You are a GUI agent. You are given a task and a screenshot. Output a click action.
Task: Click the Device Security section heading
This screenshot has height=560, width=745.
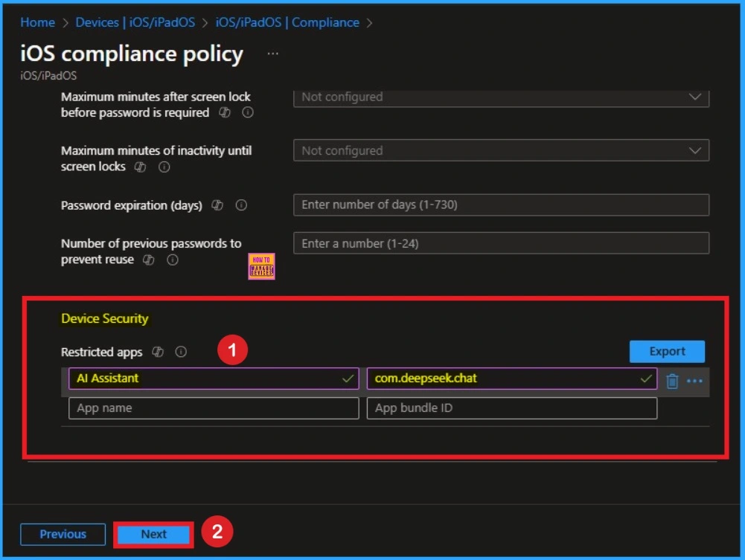[x=104, y=318]
